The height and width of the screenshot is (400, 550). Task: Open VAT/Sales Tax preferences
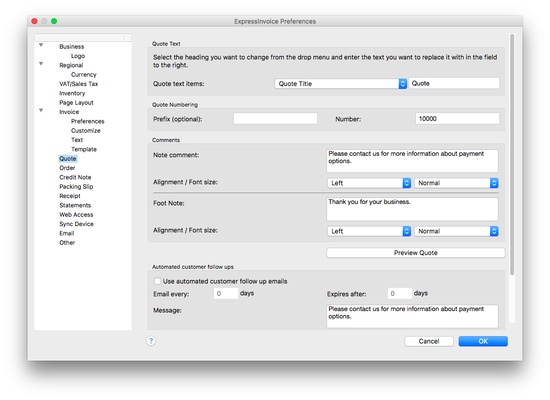point(79,84)
